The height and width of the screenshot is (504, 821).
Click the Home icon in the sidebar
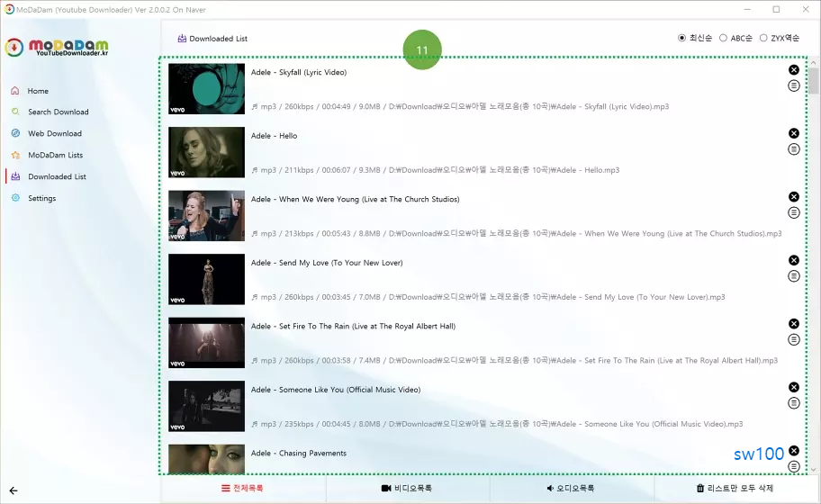pyautogui.click(x=15, y=91)
